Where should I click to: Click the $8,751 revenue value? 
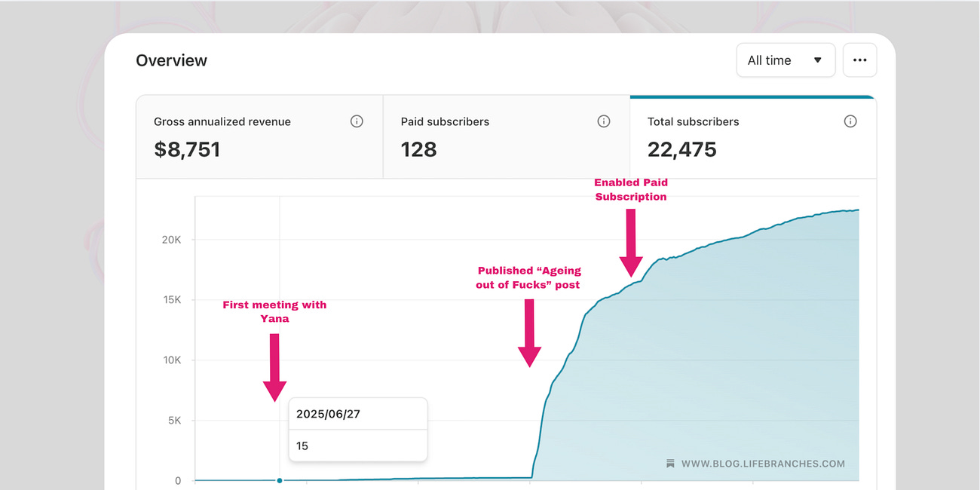click(x=187, y=149)
